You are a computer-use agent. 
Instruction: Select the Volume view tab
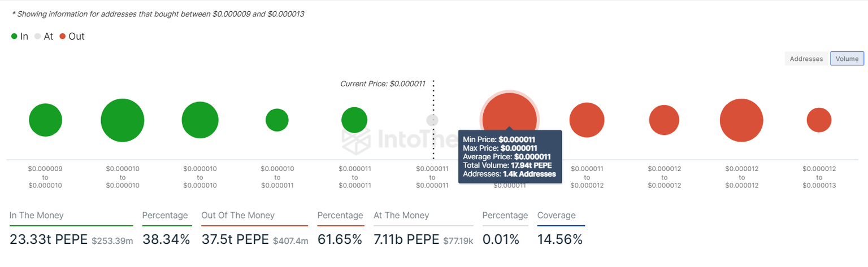(847, 59)
